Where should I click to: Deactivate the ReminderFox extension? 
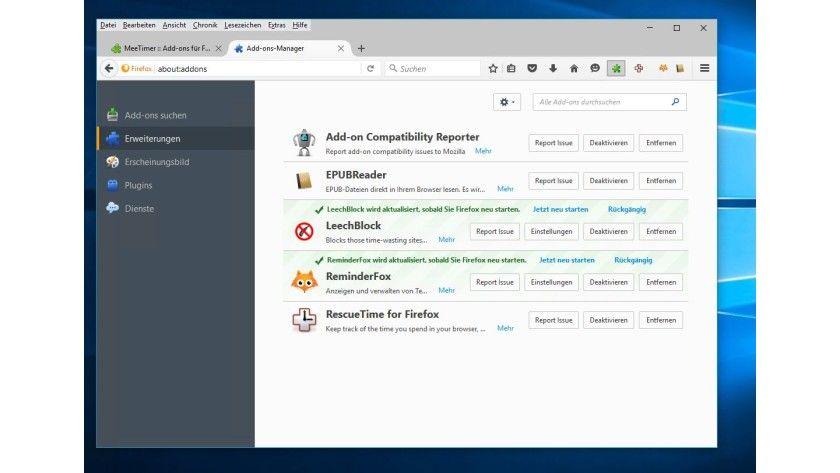pos(609,282)
